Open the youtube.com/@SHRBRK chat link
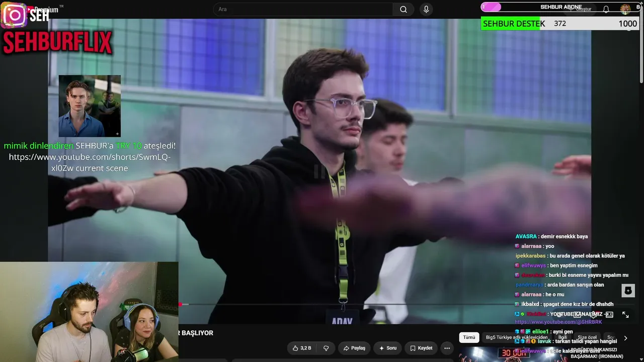This screenshot has height=362, width=644. [558, 322]
